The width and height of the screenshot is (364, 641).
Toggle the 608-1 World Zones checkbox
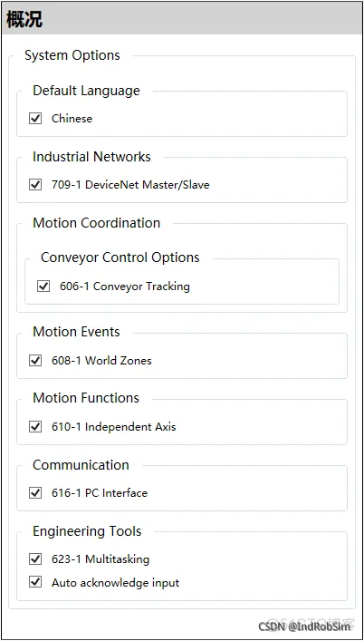(x=35, y=361)
